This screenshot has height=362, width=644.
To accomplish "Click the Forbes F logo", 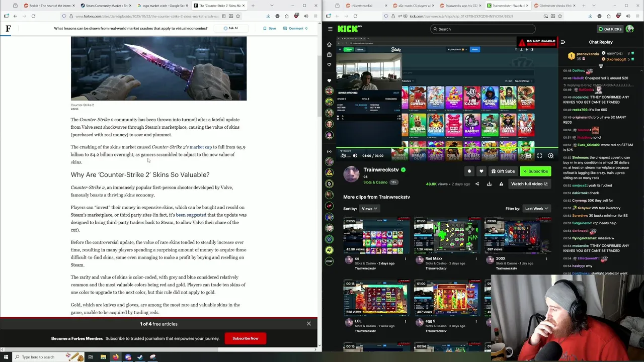I will click(x=8, y=28).
